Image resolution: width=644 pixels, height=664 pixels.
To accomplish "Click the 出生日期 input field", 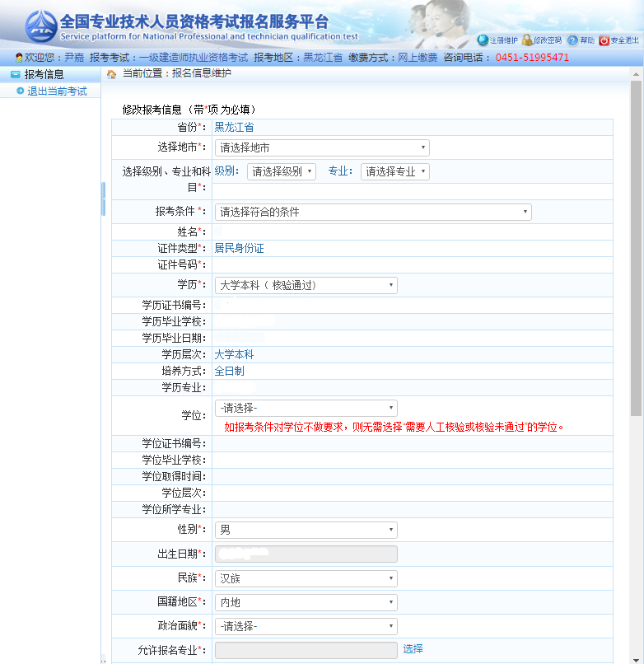I will (306, 554).
